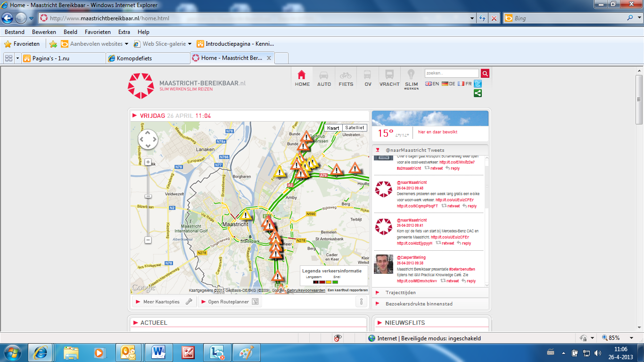This screenshot has width=644, height=362.
Task: Switch site language to FR
Action: (x=465, y=84)
